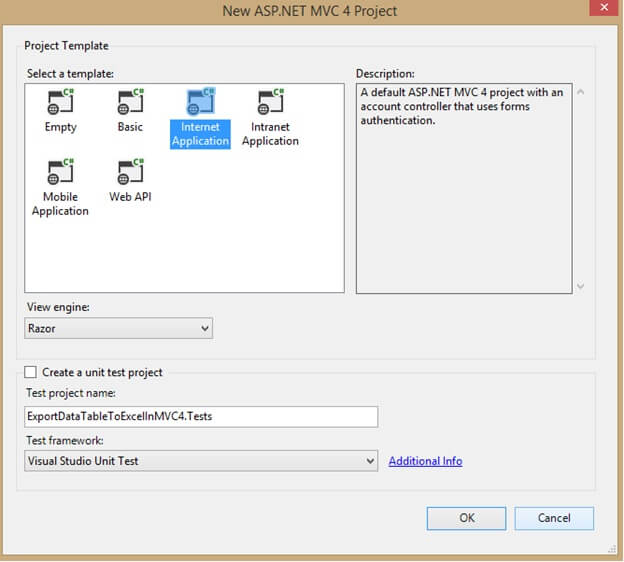The image size is (624, 562).
Task: Pick the Web API template icon
Action: tap(131, 172)
